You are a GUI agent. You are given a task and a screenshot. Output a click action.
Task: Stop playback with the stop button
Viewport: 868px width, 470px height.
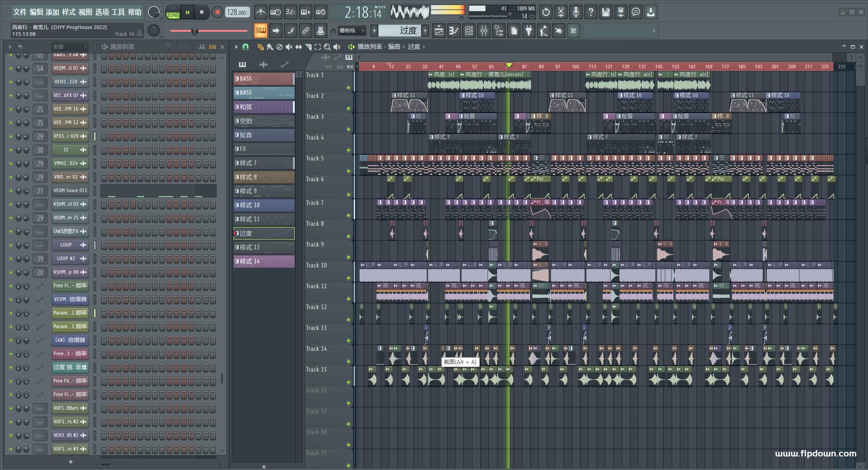click(x=202, y=12)
